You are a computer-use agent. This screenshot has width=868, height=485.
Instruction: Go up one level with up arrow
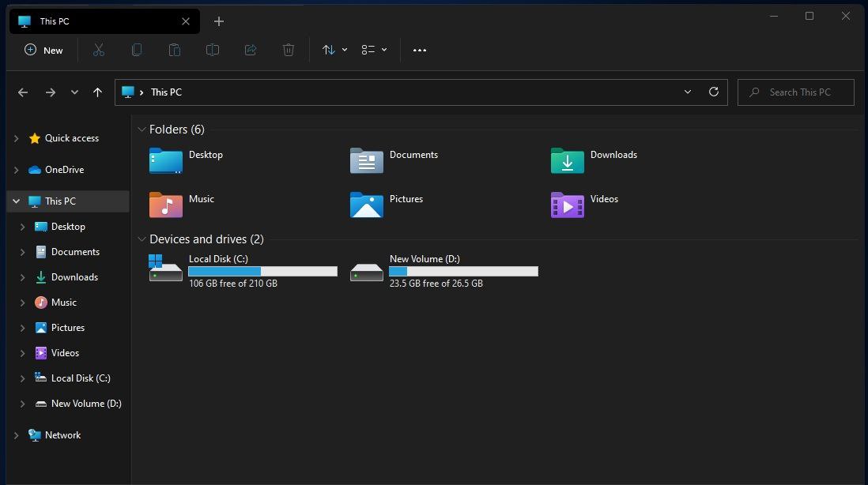tap(97, 92)
